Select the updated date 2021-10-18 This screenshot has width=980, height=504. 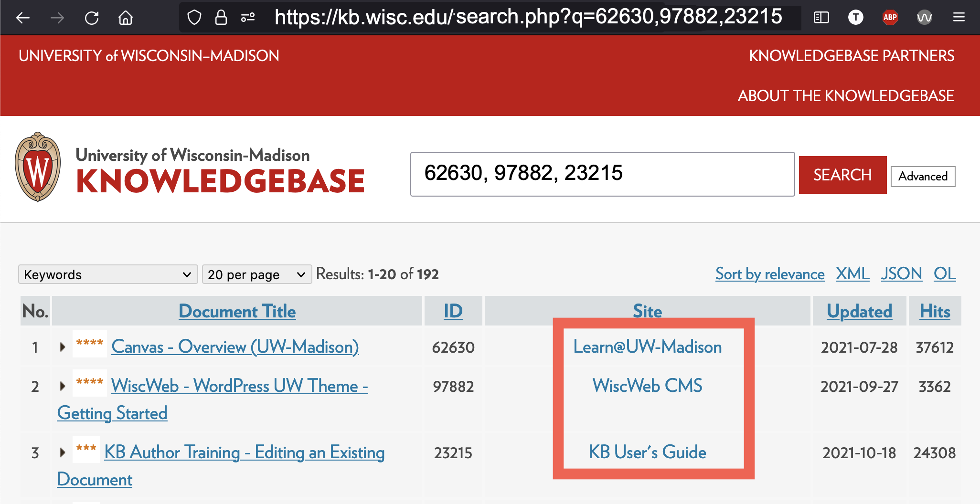859,453
